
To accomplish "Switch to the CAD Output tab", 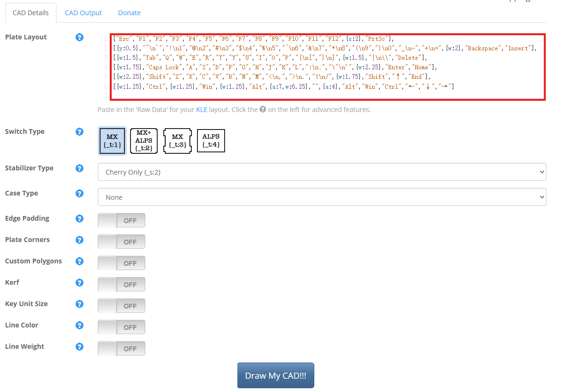I will [83, 13].
